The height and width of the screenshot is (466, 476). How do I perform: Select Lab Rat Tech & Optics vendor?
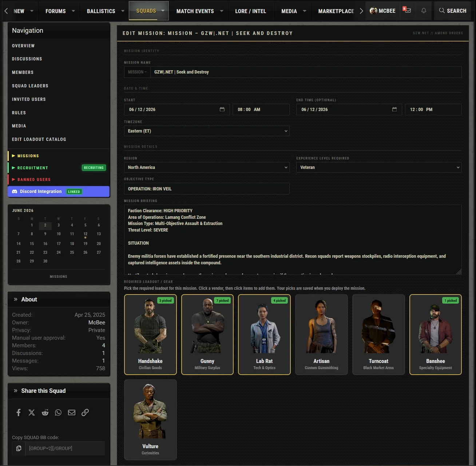[x=264, y=335]
